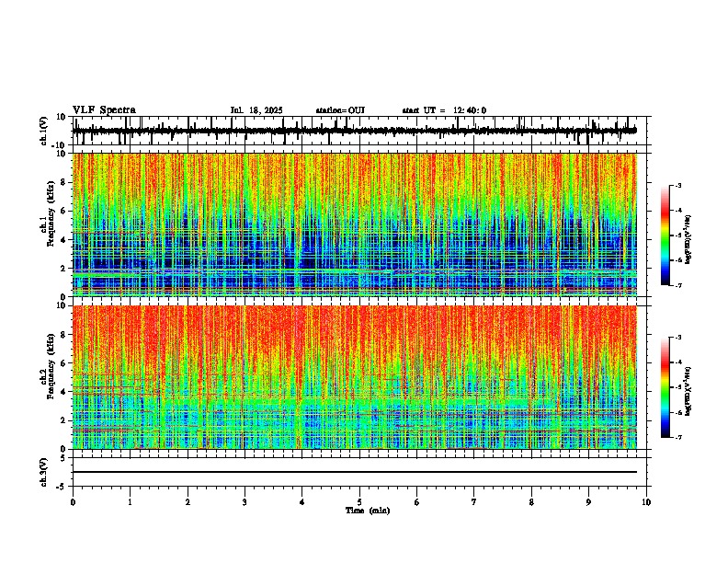Click the time axis tick label "0"
Viewport: 728px width, 563px height.
click(x=73, y=502)
